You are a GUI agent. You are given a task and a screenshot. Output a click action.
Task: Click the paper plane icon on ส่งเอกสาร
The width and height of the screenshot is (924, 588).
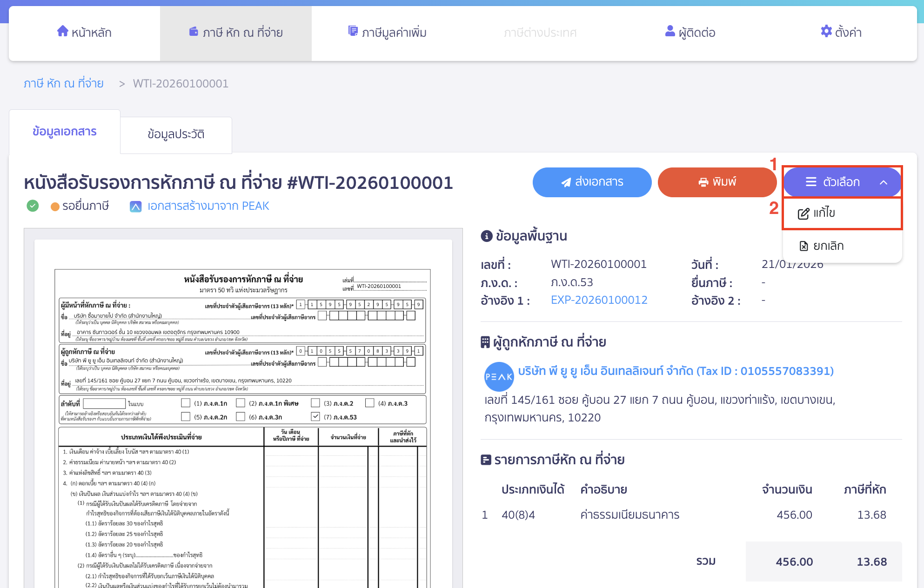tap(567, 182)
